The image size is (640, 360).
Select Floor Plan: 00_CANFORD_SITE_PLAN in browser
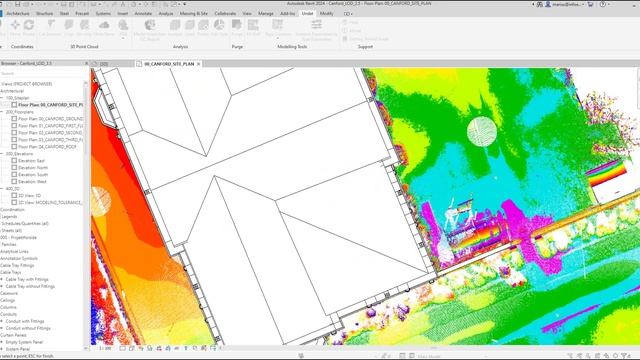coord(50,105)
